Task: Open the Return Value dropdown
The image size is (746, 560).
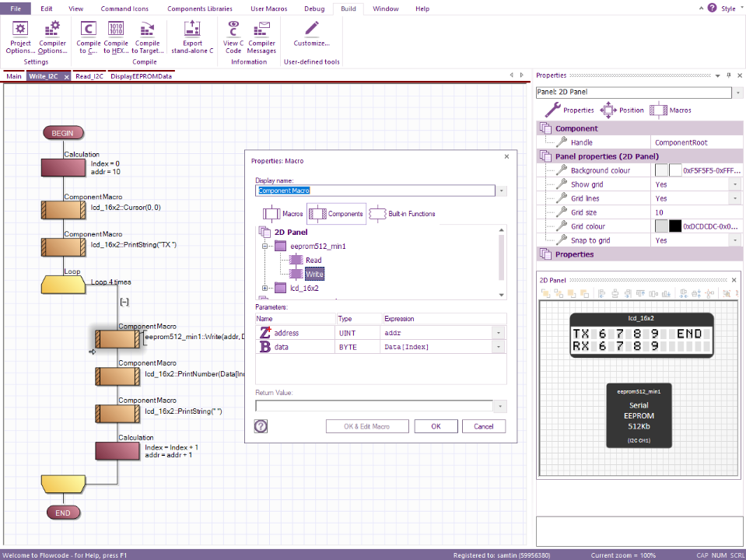Action: pyautogui.click(x=499, y=406)
